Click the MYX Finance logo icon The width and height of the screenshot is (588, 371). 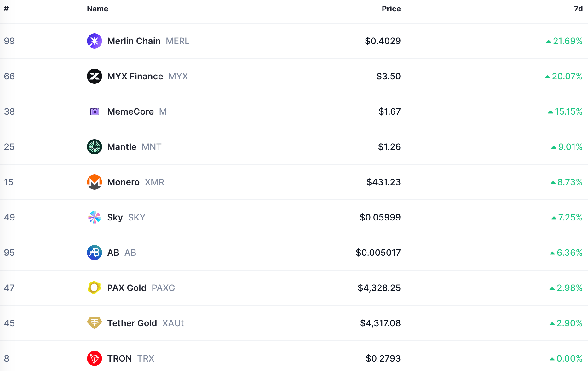coord(94,76)
